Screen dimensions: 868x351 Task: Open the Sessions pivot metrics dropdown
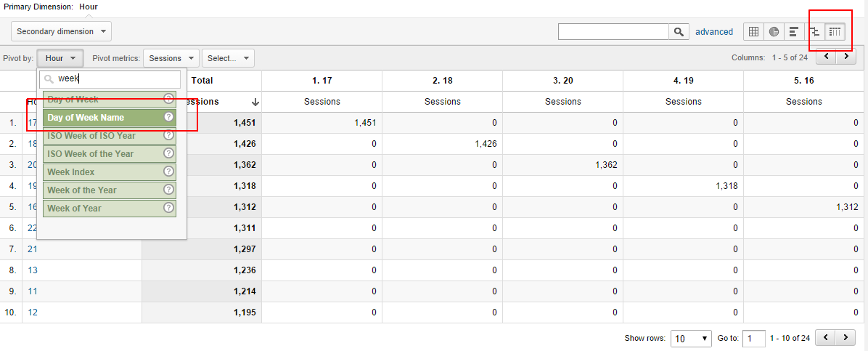171,58
